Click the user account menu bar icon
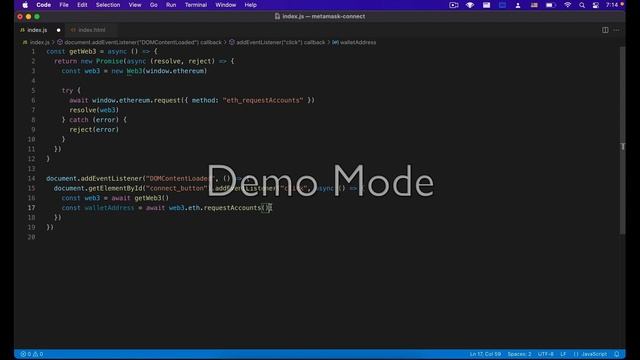 [x=518, y=5]
